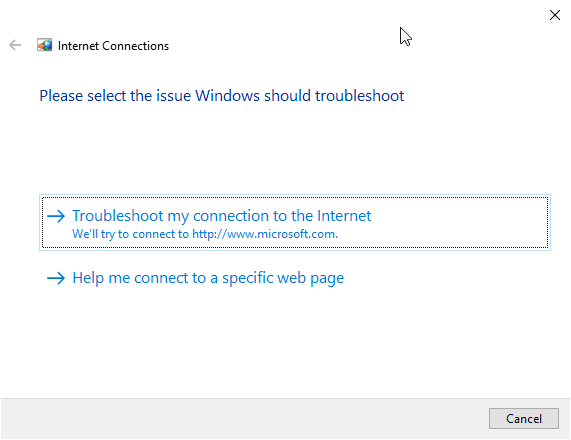Click the arrow icon beside Troubleshoot my connection

(x=56, y=216)
